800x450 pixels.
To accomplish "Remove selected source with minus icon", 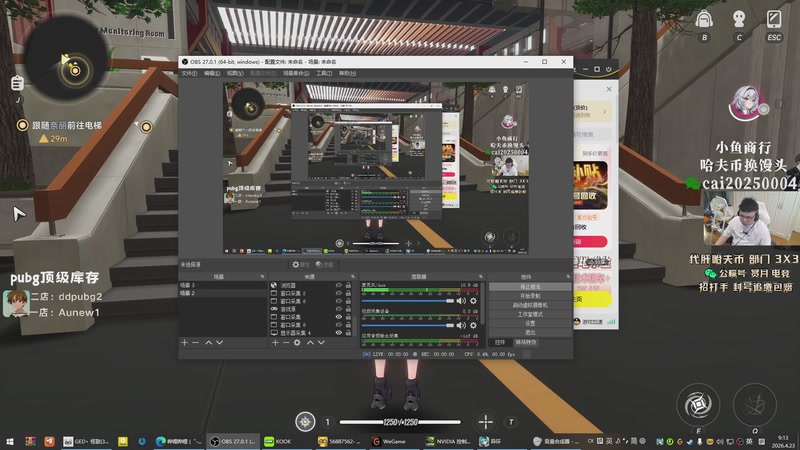I will pos(286,343).
